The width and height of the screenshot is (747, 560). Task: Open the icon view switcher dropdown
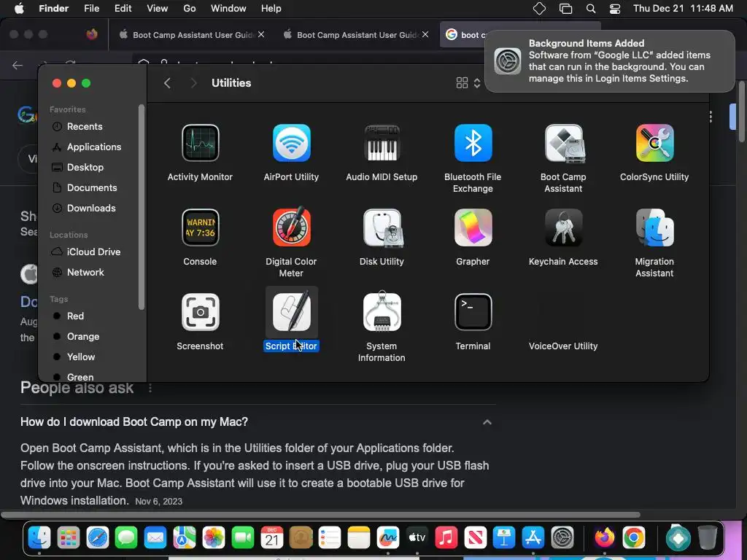click(x=468, y=83)
